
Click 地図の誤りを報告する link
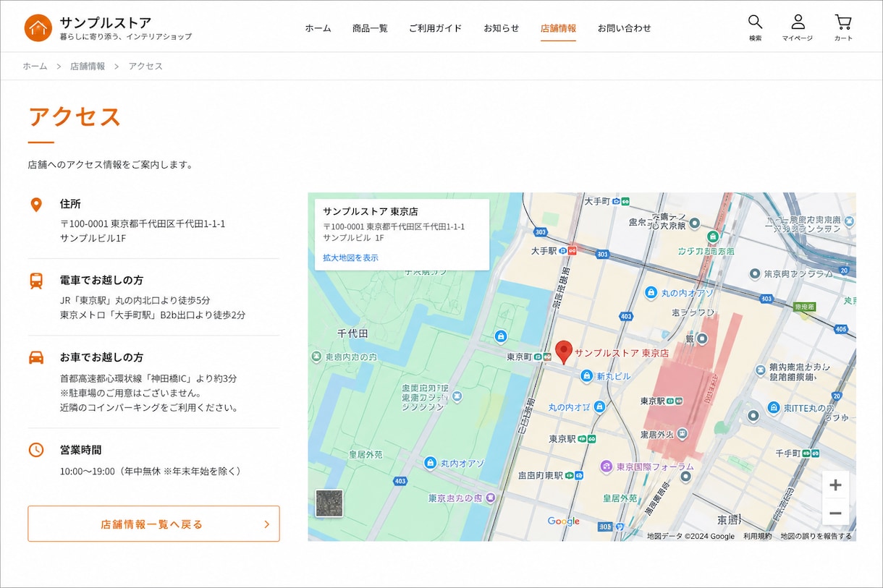816,536
